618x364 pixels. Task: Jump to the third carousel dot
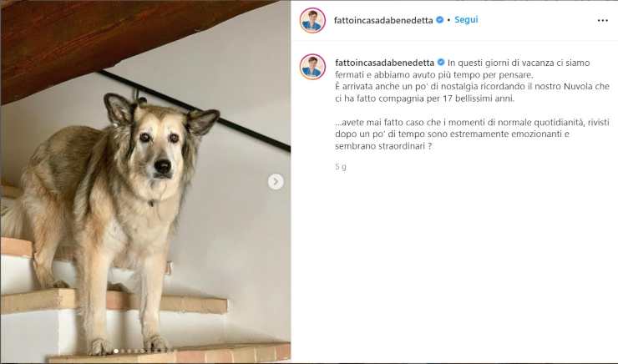coord(129,351)
